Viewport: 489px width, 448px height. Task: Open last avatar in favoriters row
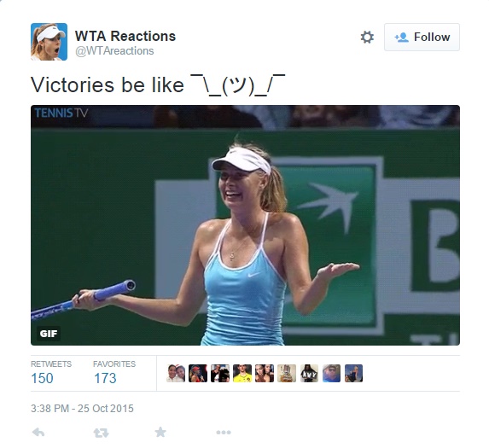click(x=353, y=373)
